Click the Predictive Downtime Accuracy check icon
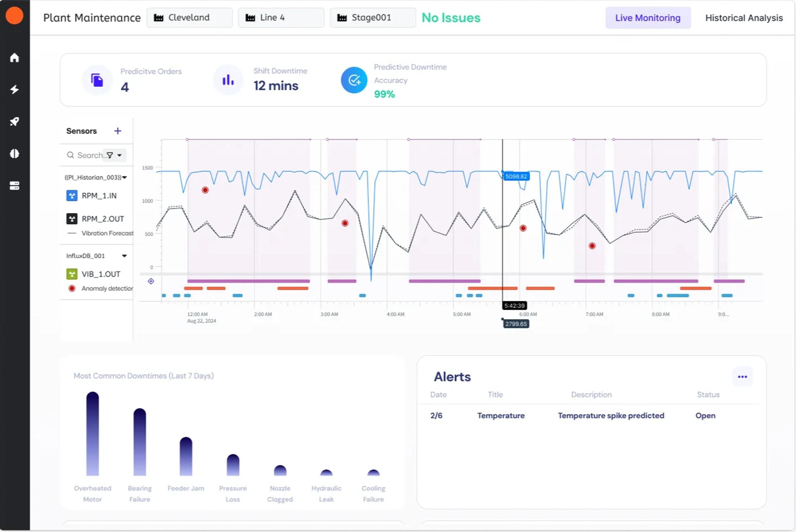The height and width of the screenshot is (532, 796). pos(354,81)
